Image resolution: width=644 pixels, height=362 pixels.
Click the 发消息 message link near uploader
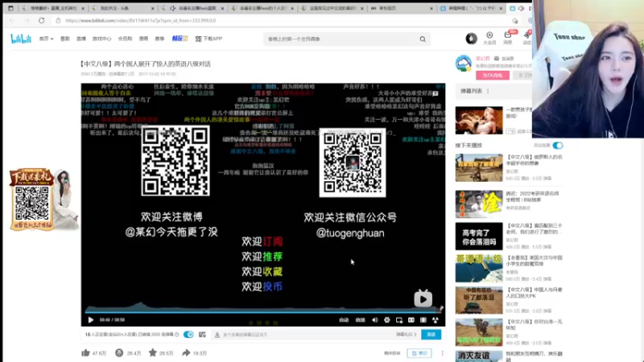pyautogui.click(x=505, y=59)
